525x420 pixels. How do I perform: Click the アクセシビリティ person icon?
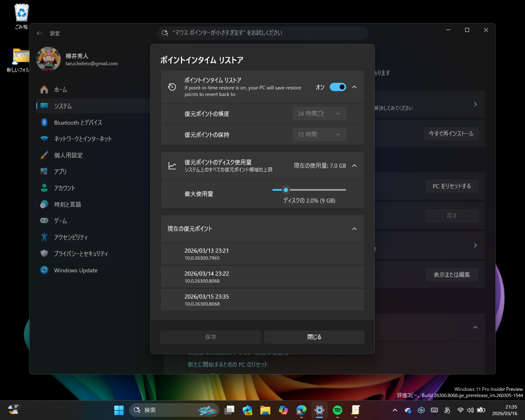[x=44, y=237]
